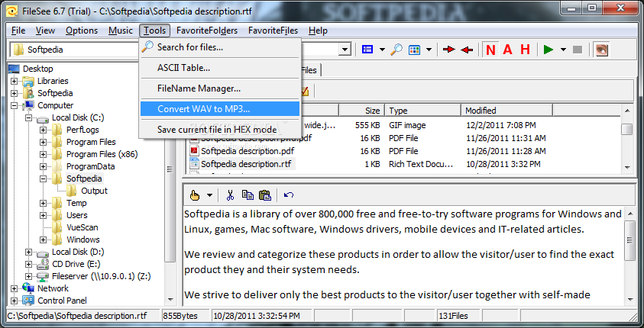The width and height of the screenshot is (644, 328).
Task: Click the scissors cut icon
Action: [230, 195]
